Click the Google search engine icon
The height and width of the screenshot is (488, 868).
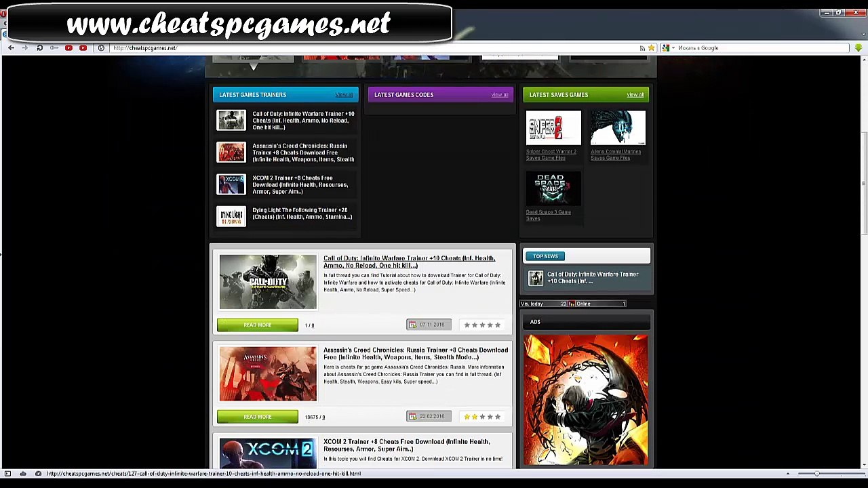665,48
